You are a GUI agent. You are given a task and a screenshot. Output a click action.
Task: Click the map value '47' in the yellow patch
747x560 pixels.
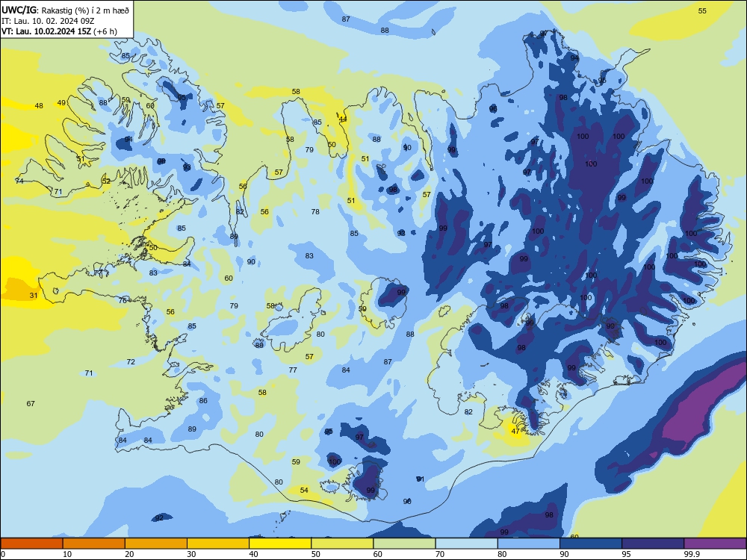515,431
